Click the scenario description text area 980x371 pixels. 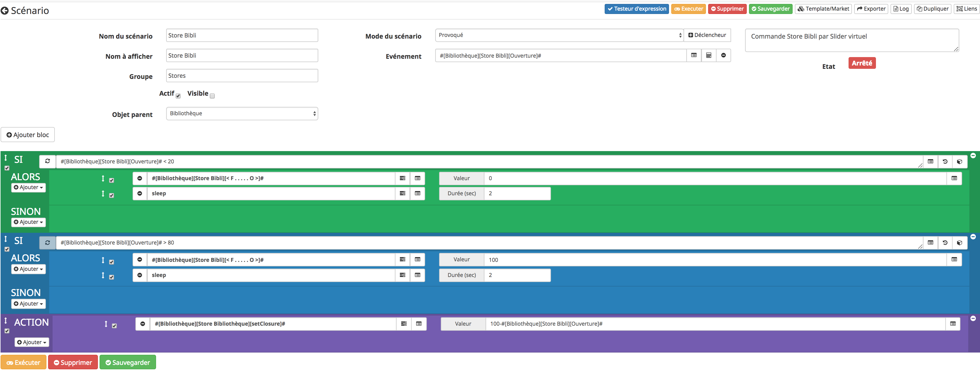(852, 40)
